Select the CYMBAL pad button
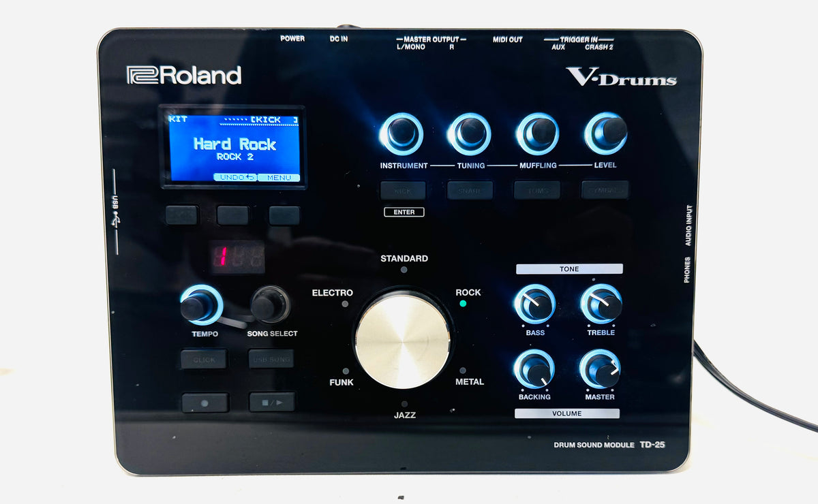This screenshot has height=504, width=818. coord(605,190)
